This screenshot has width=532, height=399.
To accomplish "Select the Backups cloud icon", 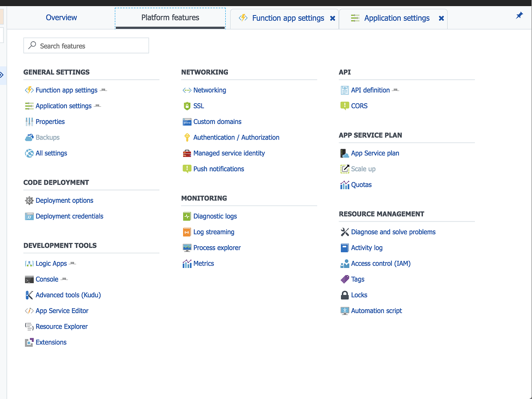I will pos(29,137).
